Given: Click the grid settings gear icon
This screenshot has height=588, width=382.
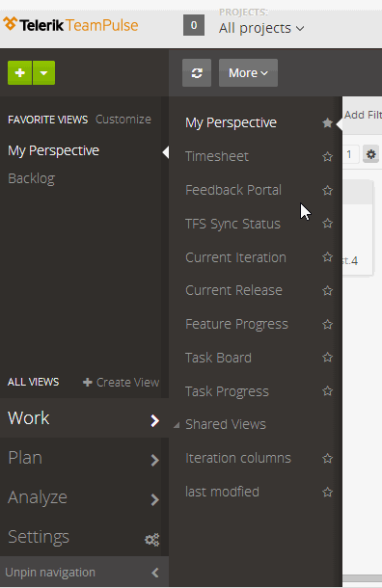Looking at the screenshot, I should pyautogui.click(x=370, y=154).
